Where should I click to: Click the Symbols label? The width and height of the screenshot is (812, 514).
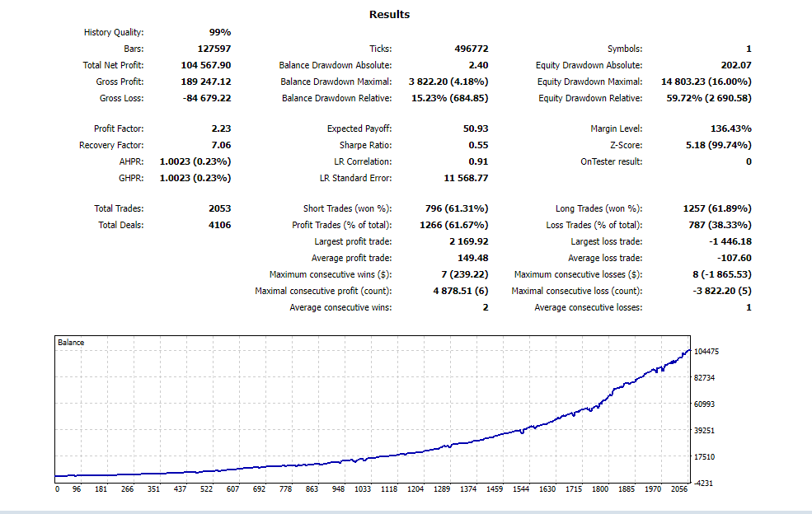625,49
